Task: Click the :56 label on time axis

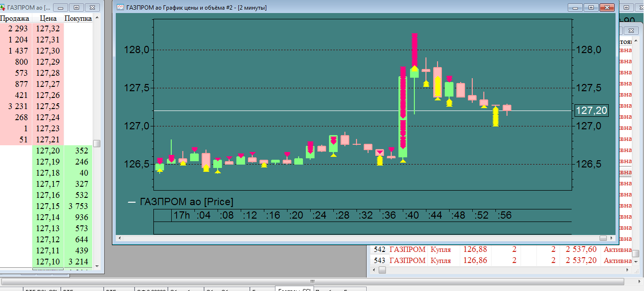Action: click(x=504, y=215)
